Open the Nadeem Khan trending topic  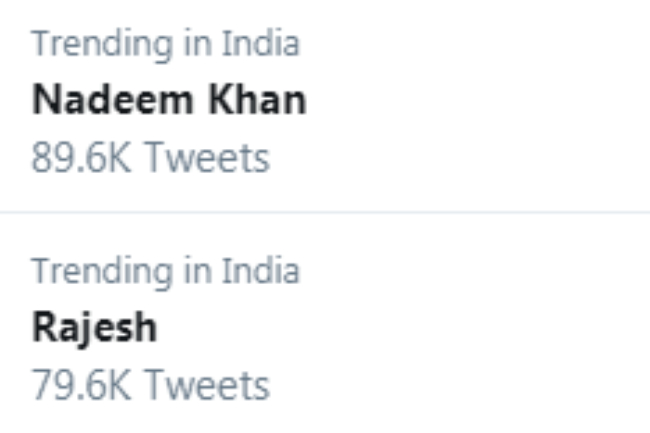169,101
